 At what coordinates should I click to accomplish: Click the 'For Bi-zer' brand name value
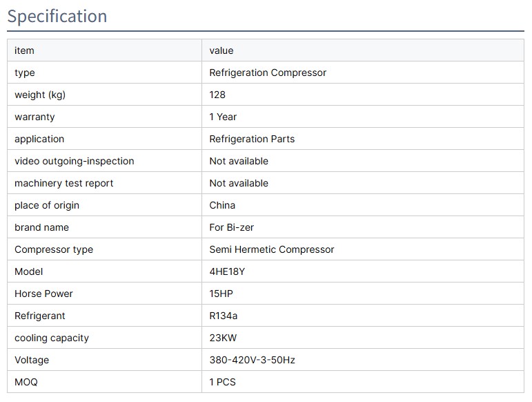232,227
